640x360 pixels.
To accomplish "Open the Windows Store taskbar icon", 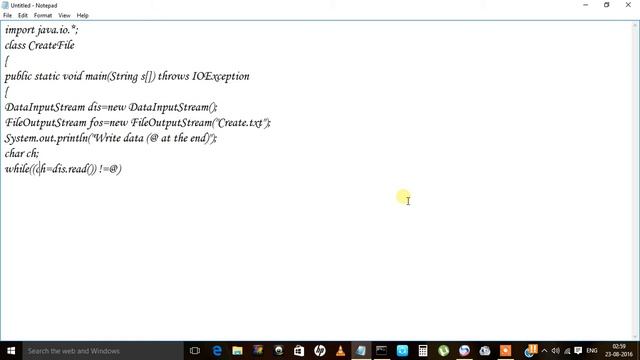I will [299, 351].
